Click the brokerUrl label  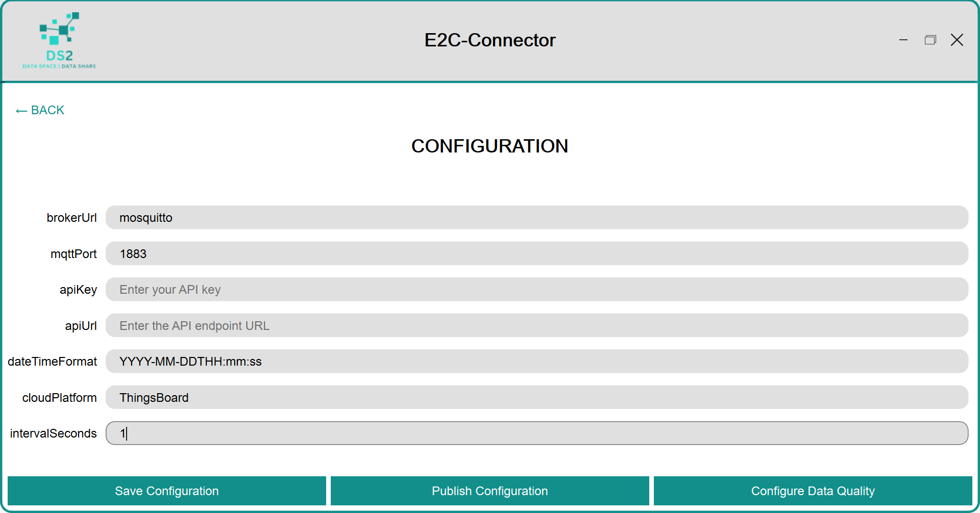(71, 218)
